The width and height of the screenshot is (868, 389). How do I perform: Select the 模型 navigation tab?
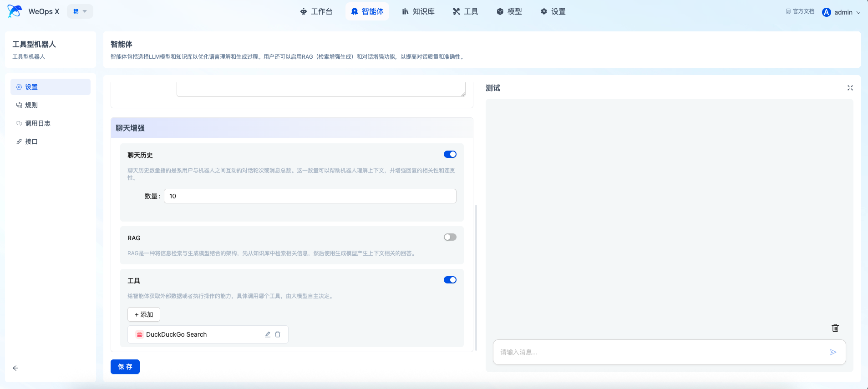[x=509, y=11]
